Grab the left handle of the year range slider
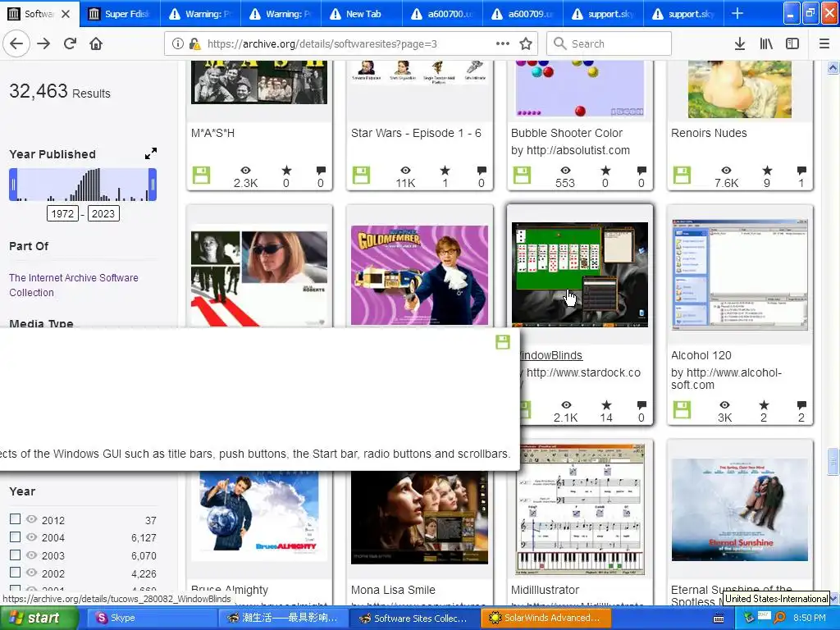The width and height of the screenshot is (840, 630). pyautogui.click(x=13, y=185)
